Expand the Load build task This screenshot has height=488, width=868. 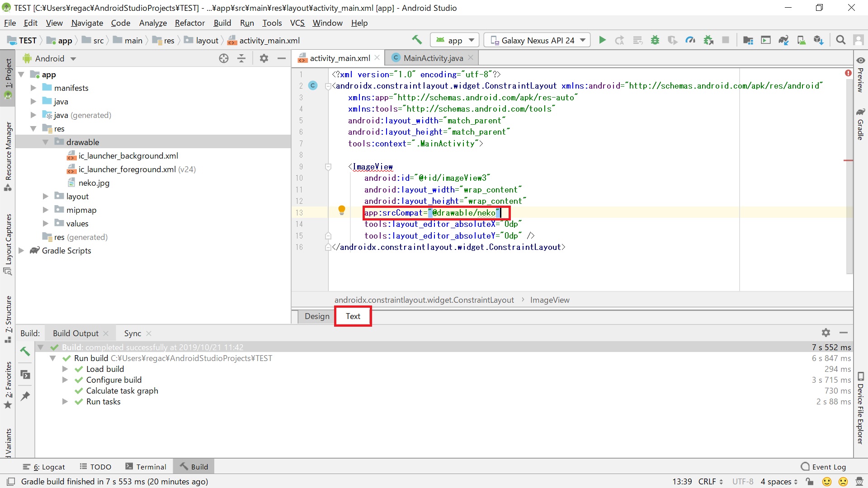coord(65,369)
